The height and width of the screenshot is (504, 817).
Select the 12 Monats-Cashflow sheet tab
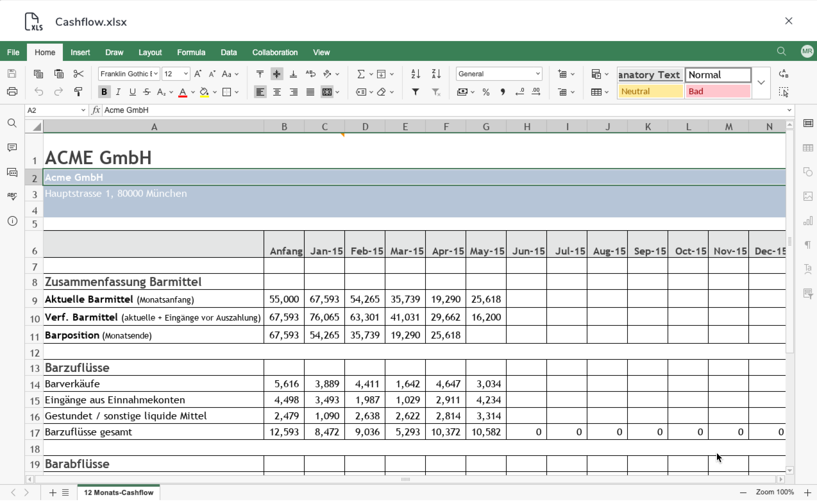[119, 492]
